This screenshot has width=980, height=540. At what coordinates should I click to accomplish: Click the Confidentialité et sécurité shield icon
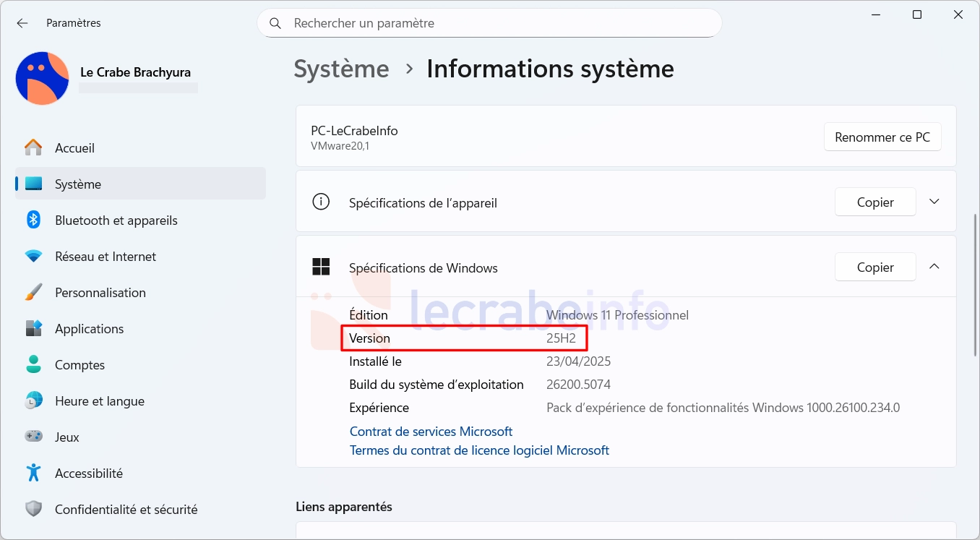coord(33,510)
